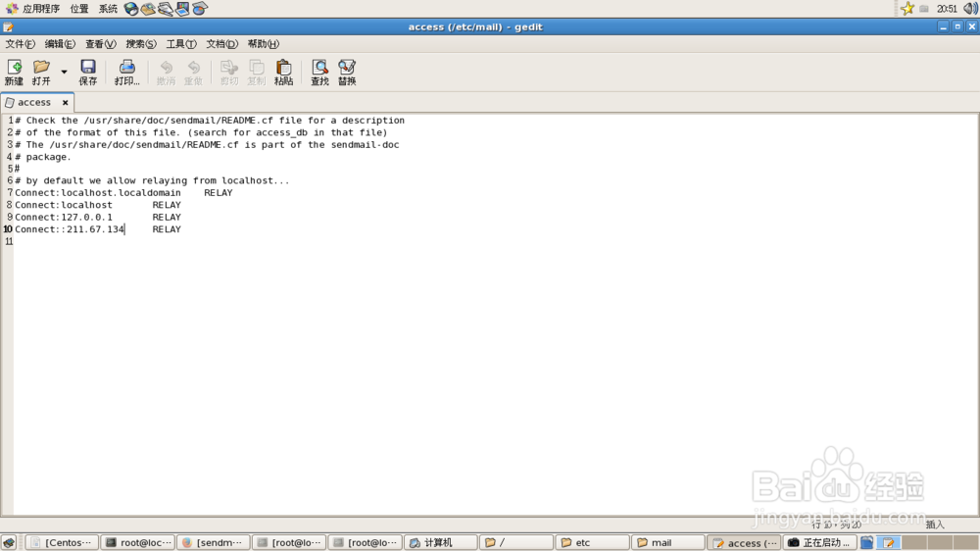Open the 应用程序 panel menu
980x551 pixels.
pos(33,9)
